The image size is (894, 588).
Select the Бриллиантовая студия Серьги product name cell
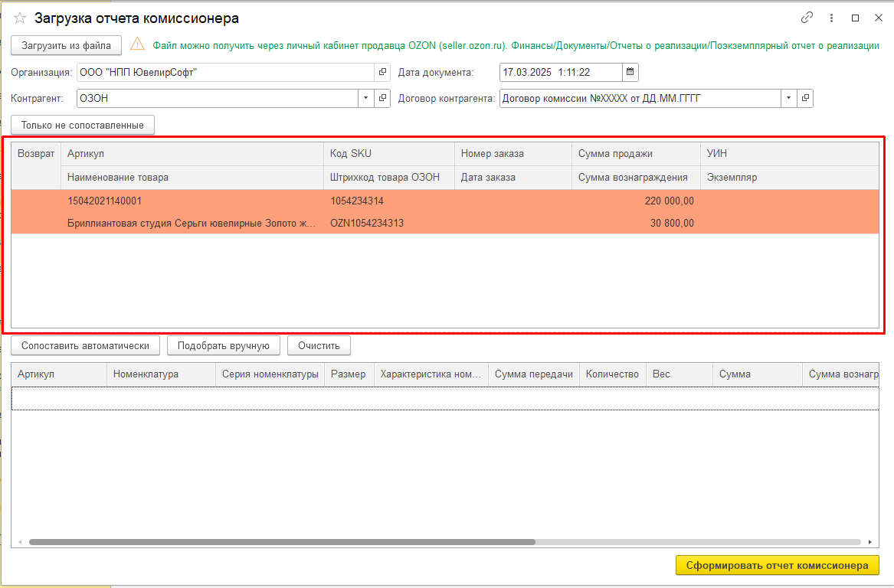tap(192, 223)
